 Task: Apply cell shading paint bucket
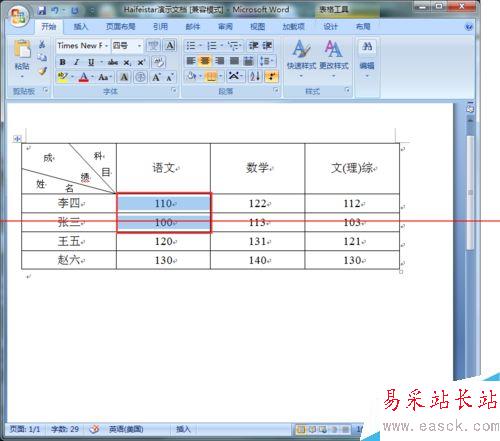pyautogui.click(x=191, y=77)
